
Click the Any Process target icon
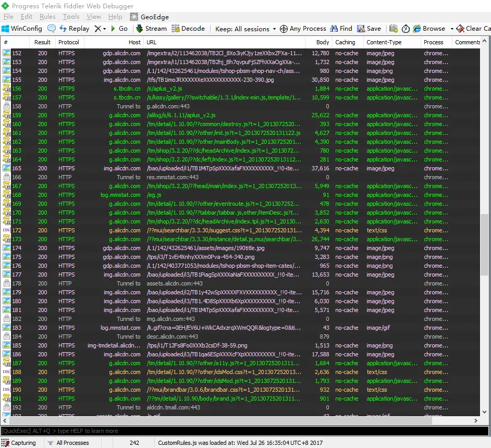pos(284,29)
